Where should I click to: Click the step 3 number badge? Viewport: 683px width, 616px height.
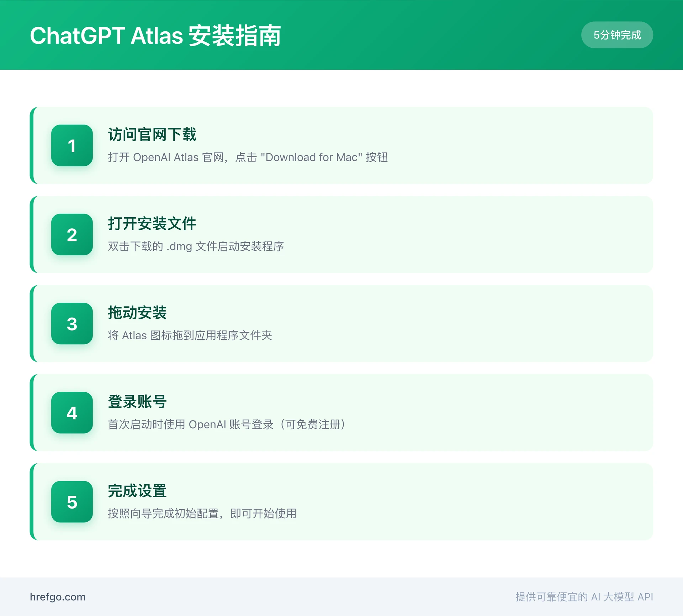(x=72, y=324)
